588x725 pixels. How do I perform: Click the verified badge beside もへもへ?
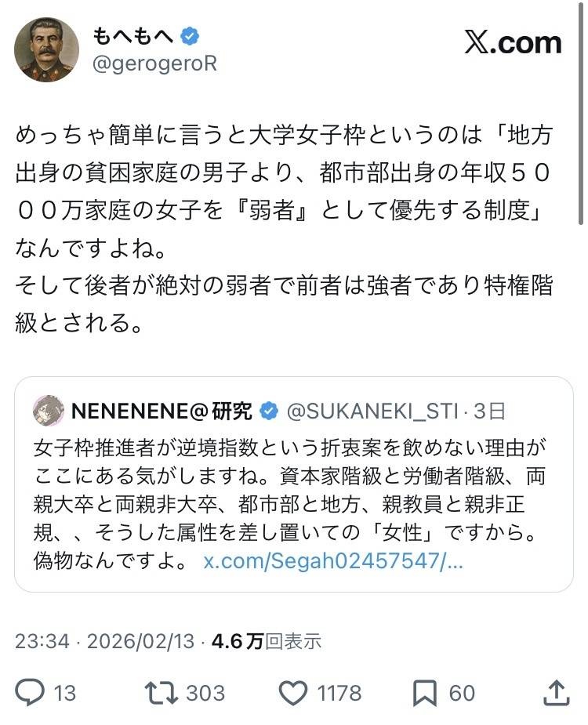tap(191, 35)
